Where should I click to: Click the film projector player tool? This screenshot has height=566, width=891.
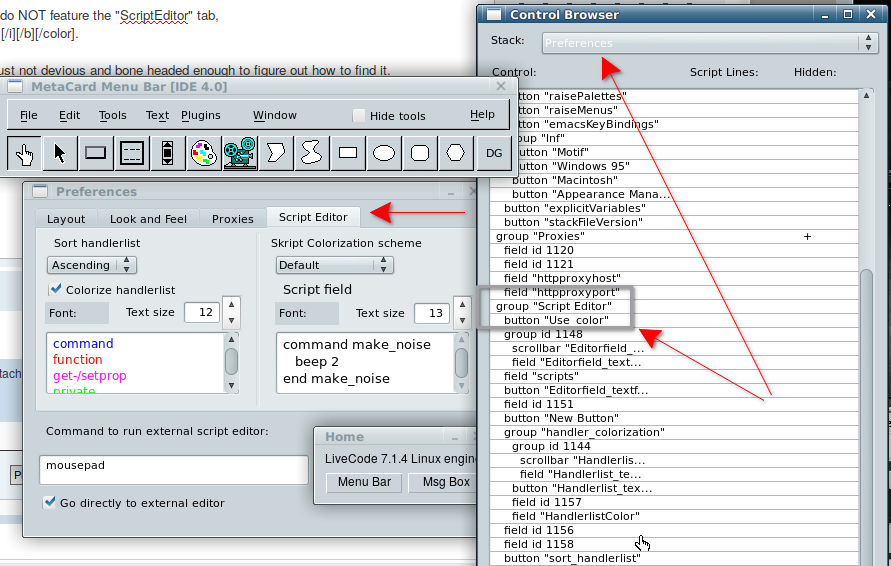point(239,153)
